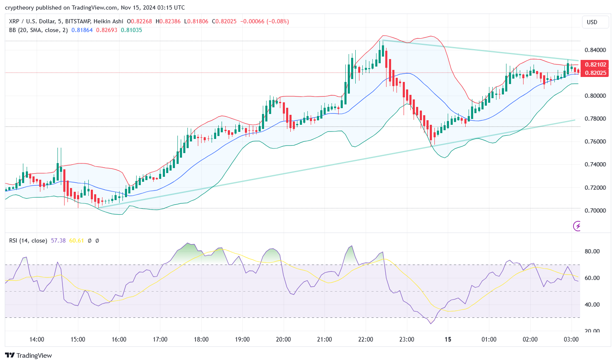Viewport: 616px width, 364px height.
Task: Click the 0.80000 price axis label
Action: 595,96
